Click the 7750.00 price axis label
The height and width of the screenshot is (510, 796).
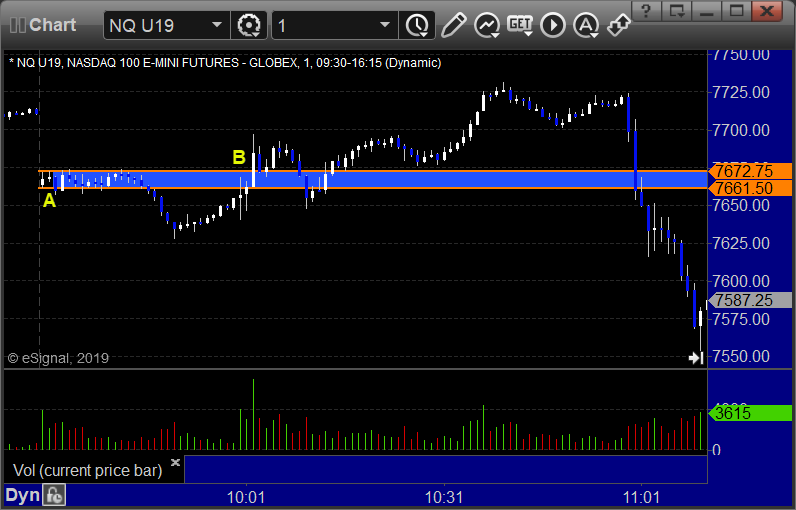pyautogui.click(x=741, y=55)
